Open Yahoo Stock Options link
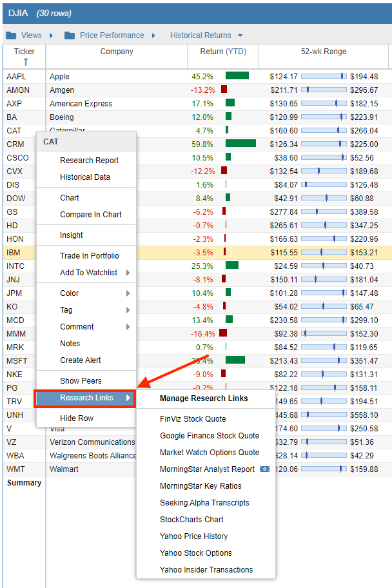 pos(196,553)
